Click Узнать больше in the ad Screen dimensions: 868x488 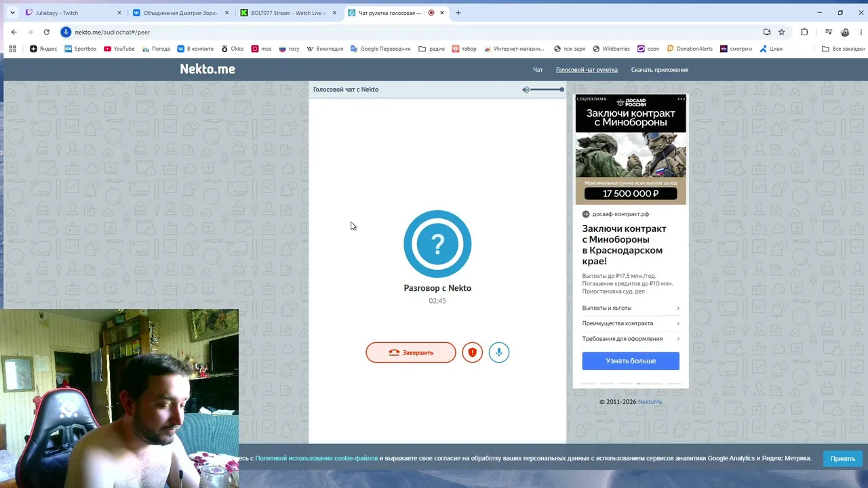631,361
